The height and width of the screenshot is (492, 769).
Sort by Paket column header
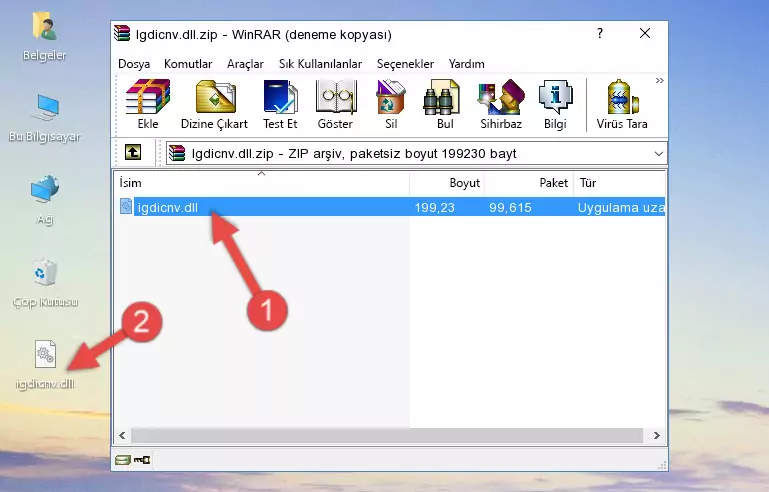529,183
